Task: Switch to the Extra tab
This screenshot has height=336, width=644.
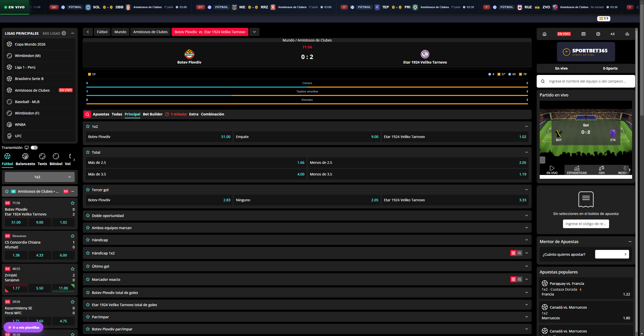Action: [x=194, y=114]
